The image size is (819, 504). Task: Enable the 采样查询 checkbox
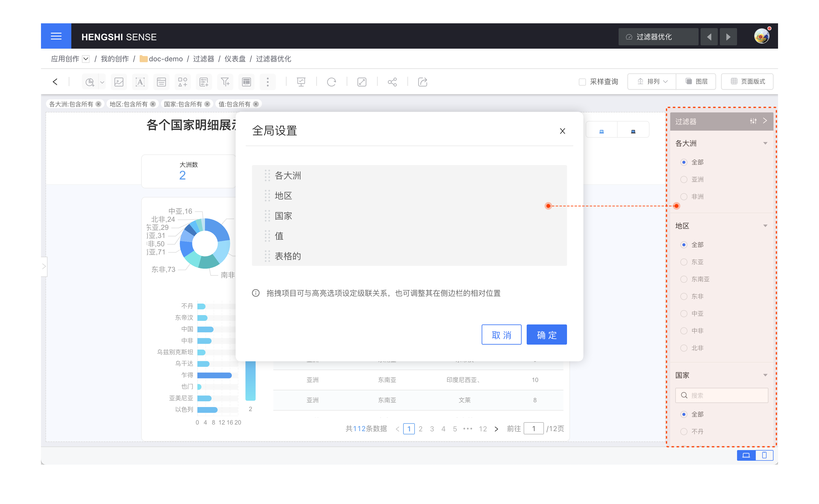582,82
